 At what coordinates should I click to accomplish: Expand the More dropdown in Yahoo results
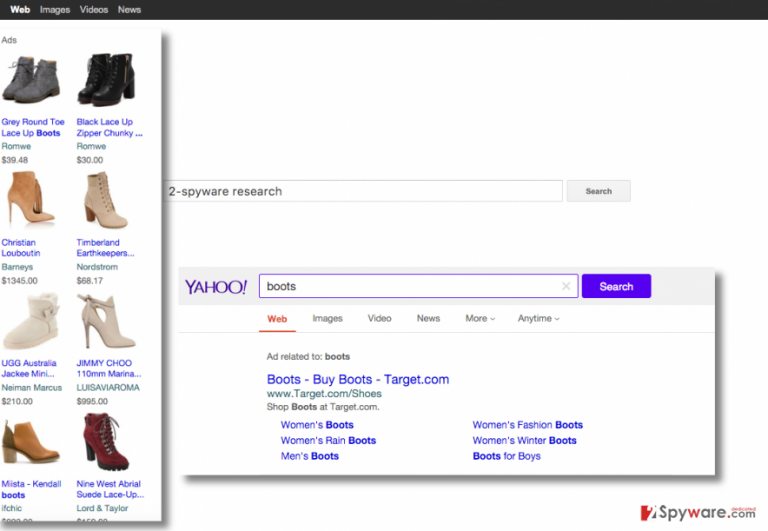point(480,318)
